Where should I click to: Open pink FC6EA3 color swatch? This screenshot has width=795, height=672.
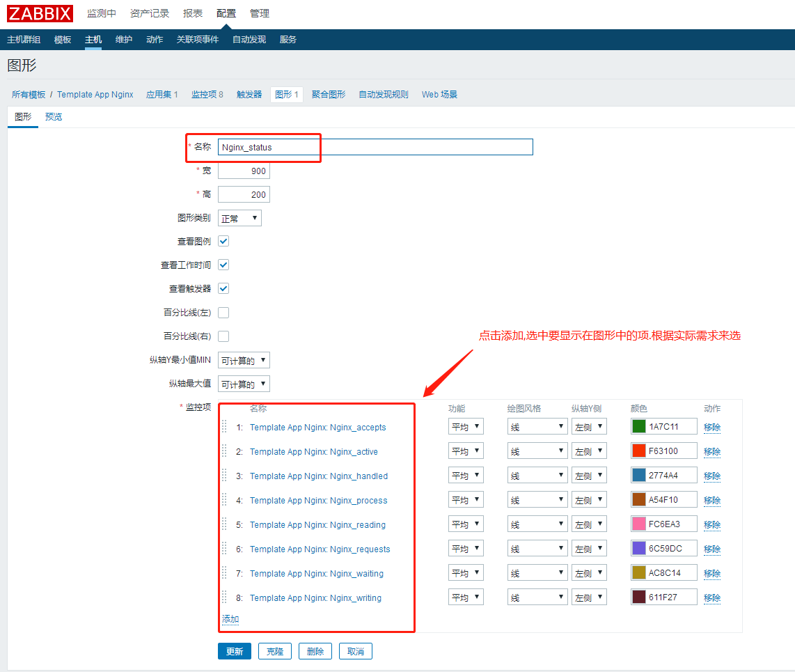click(639, 524)
